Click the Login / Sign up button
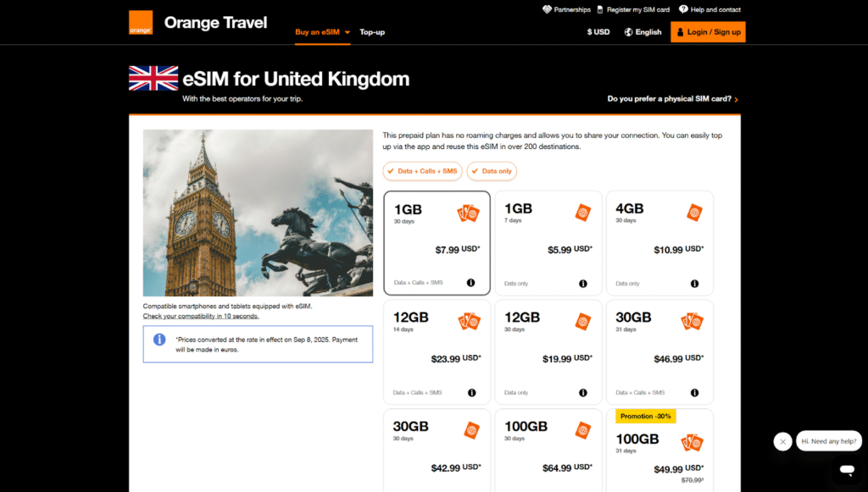The width and height of the screenshot is (868, 492). click(708, 32)
